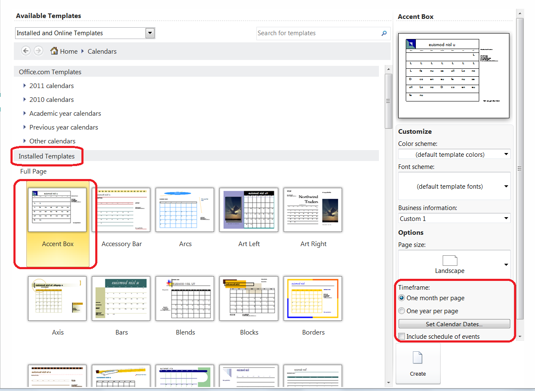Select One year per page
This screenshot has height=392, width=535.
pyautogui.click(x=402, y=311)
